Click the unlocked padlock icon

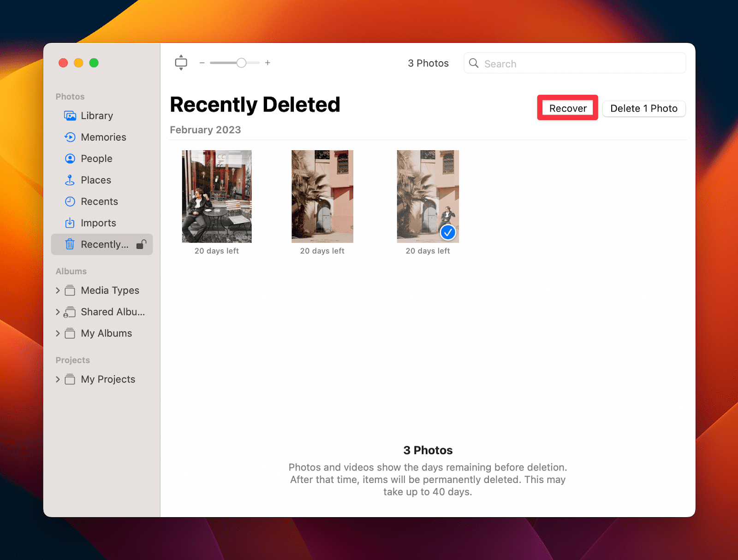click(x=142, y=244)
